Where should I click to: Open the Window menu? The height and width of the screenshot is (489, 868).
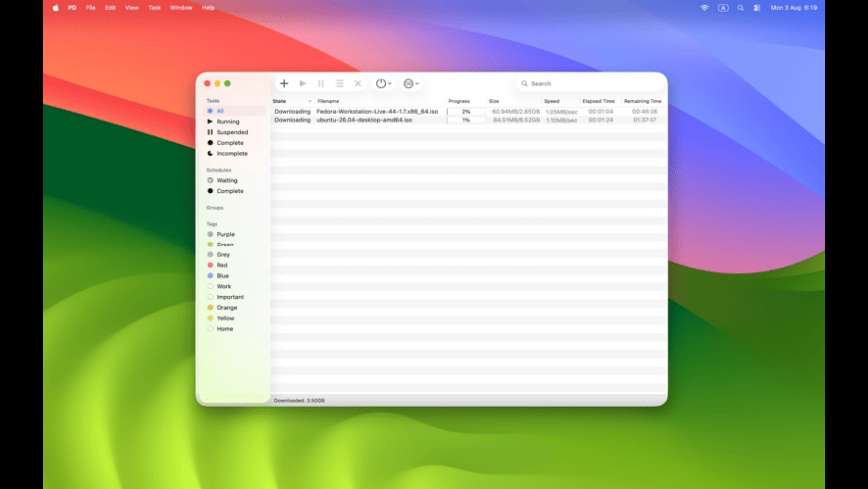pos(181,8)
